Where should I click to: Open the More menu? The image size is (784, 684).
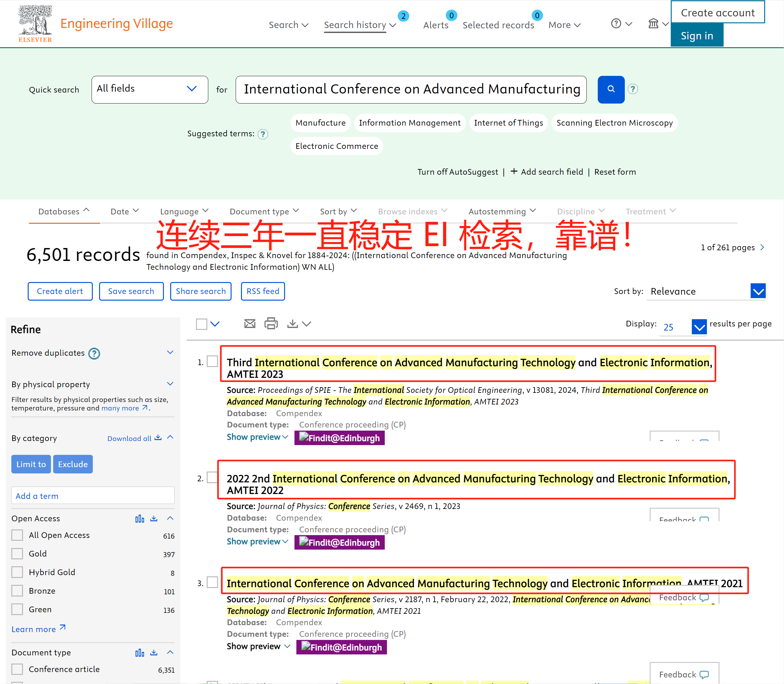click(x=565, y=25)
